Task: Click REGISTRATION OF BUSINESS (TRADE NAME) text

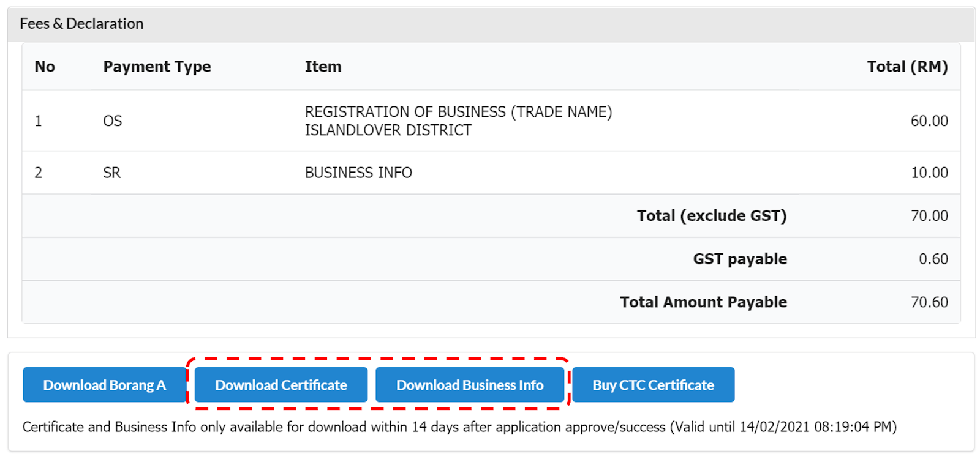Action: point(459,112)
